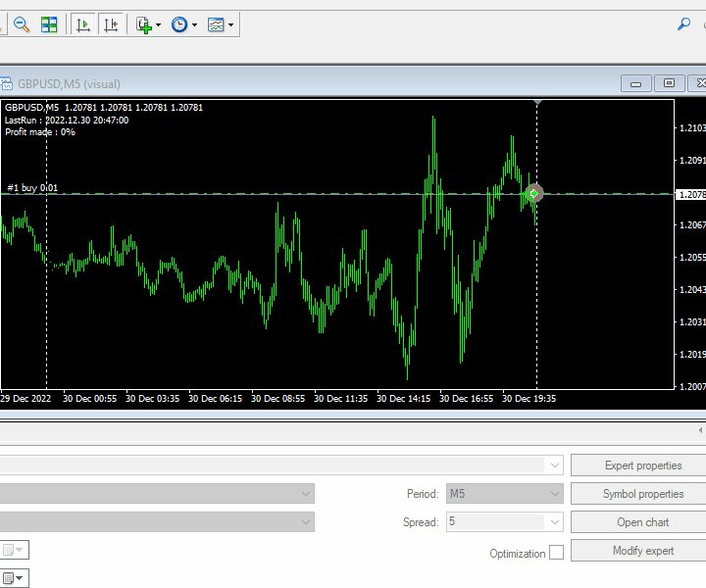Toggle chart shift icon in toolbar
This screenshot has height=588, width=706.
click(112, 24)
